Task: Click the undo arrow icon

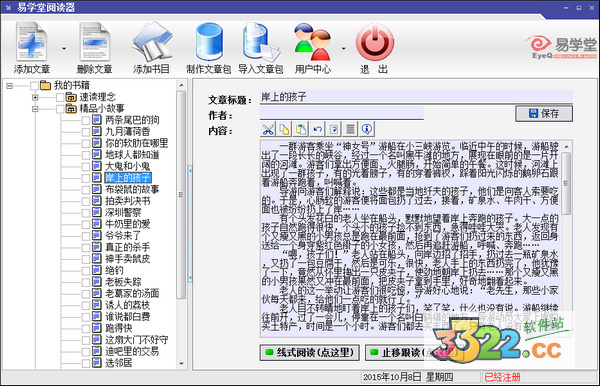Action: [x=317, y=129]
